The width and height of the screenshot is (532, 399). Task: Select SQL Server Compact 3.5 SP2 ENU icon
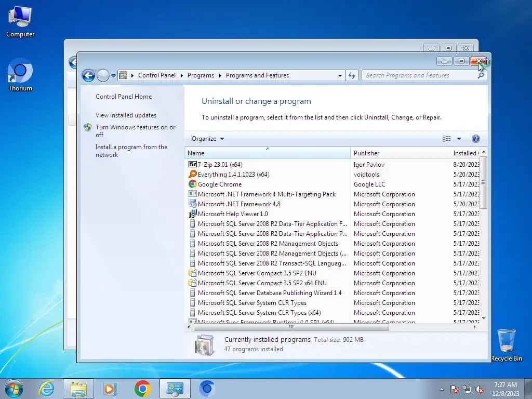(x=192, y=273)
